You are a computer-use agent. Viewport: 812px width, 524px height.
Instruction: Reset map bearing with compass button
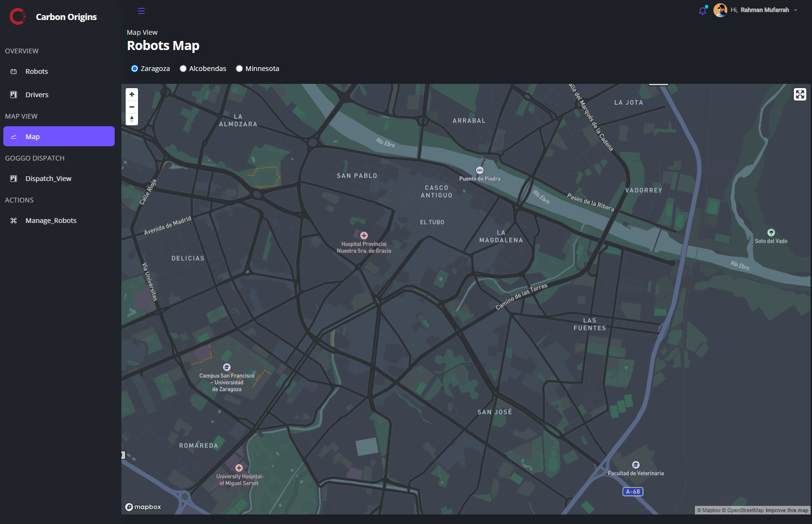pos(132,119)
